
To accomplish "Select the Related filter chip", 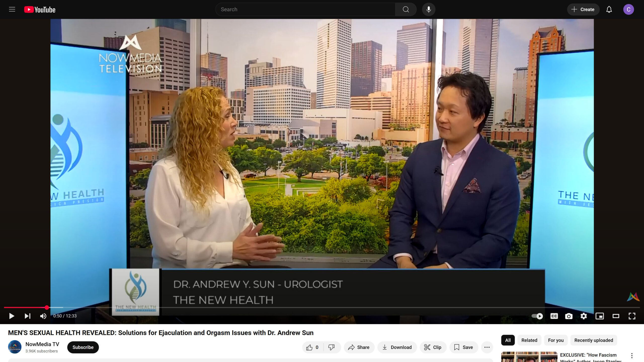I will pos(529,340).
